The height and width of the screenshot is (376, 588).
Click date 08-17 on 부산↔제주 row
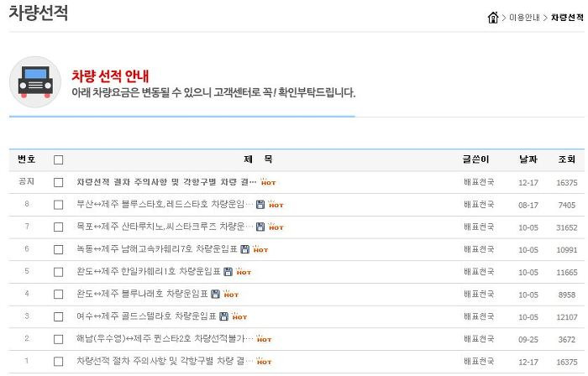528,205
